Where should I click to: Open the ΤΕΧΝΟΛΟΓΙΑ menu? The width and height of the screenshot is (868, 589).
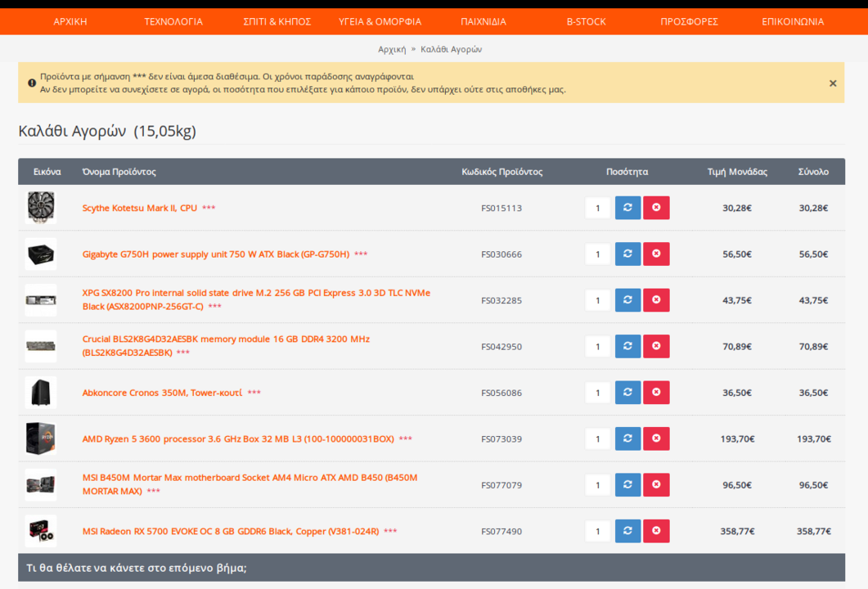[173, 21]
